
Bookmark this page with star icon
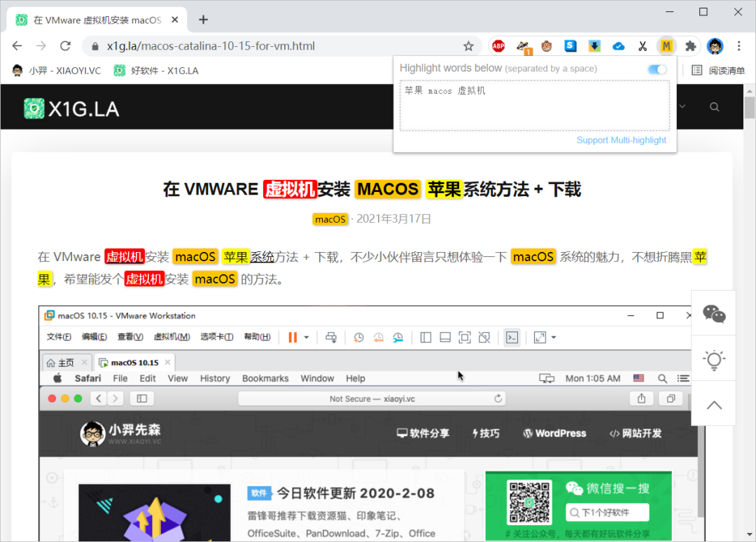pyautogui.click(x=468, y=46)
